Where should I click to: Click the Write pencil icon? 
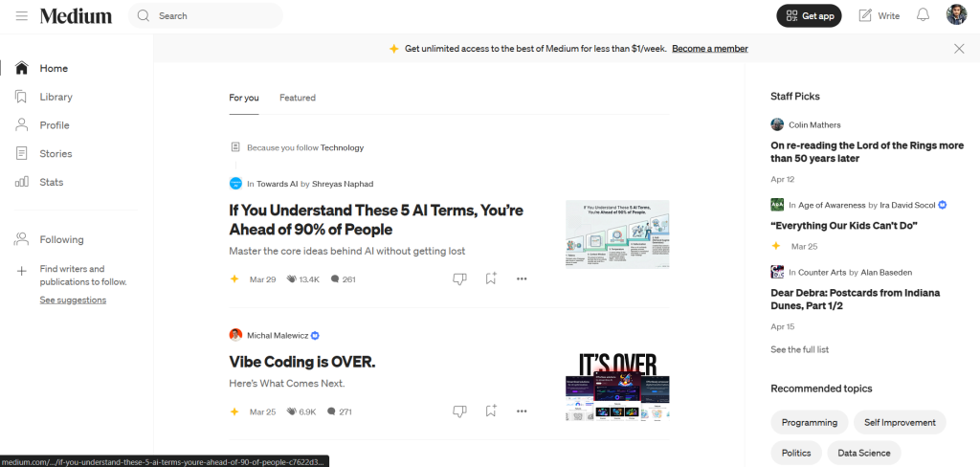pyautogui.click(x=865, y=15)
